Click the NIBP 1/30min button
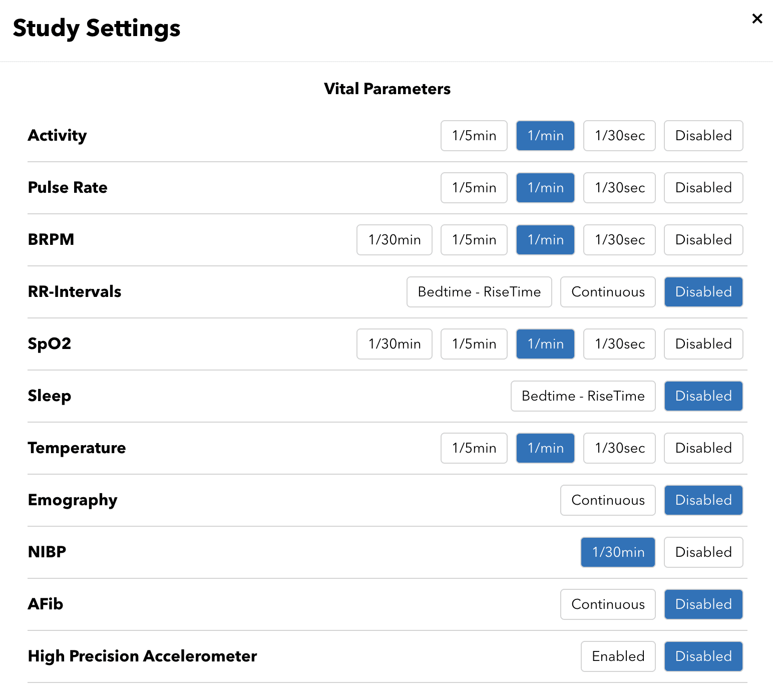 point(618,552)
